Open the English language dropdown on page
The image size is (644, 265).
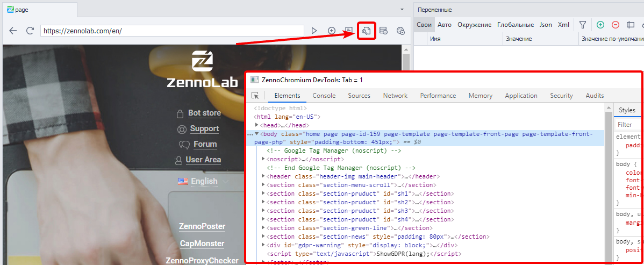pyautogui.click(x=203, y=181)
